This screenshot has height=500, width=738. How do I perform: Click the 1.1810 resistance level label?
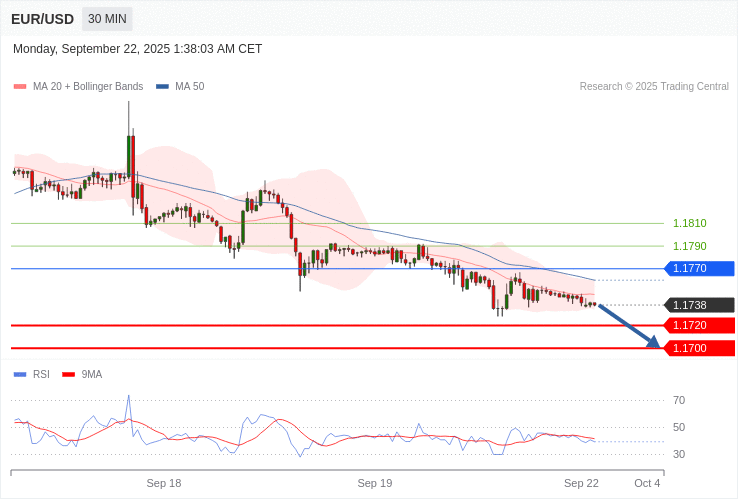click(689, 224)
